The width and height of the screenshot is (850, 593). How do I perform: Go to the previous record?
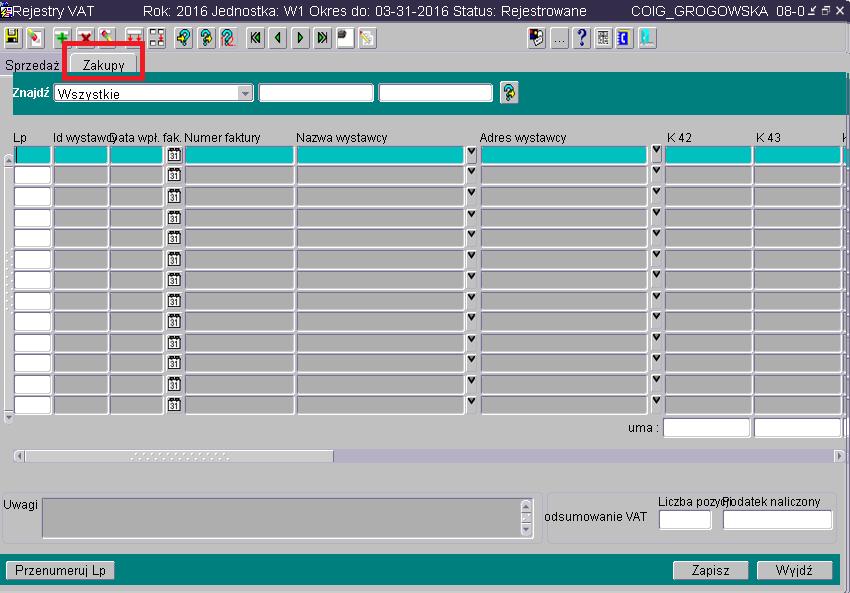[x=278, y=37]
